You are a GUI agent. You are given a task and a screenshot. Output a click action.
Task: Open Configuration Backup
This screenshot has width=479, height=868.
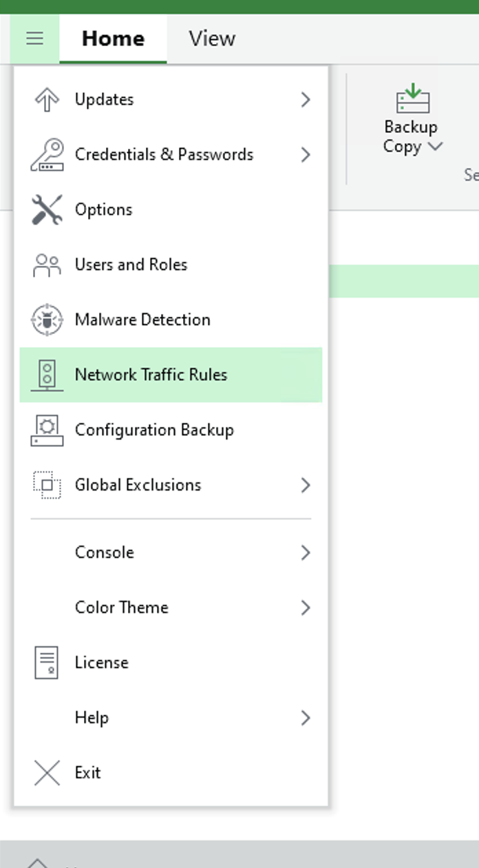[x=171, y=430]
